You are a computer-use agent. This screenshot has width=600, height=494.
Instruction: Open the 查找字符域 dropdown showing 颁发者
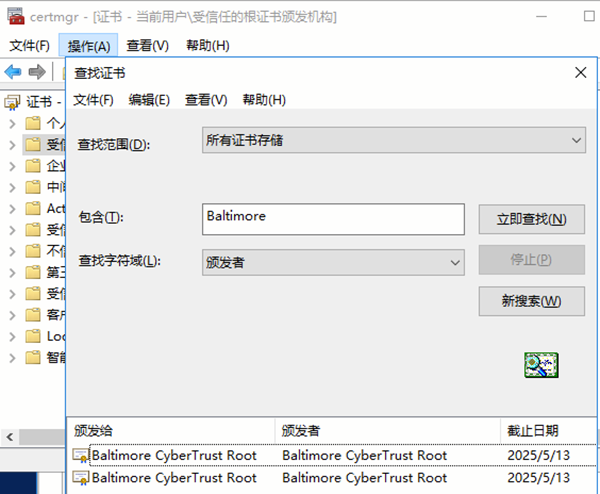click(x=333, y=262)
